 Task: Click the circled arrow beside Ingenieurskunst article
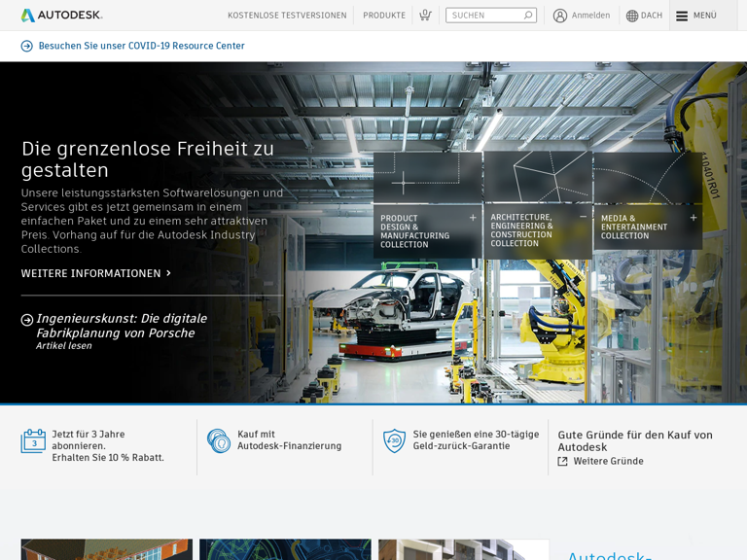(27, 320)
